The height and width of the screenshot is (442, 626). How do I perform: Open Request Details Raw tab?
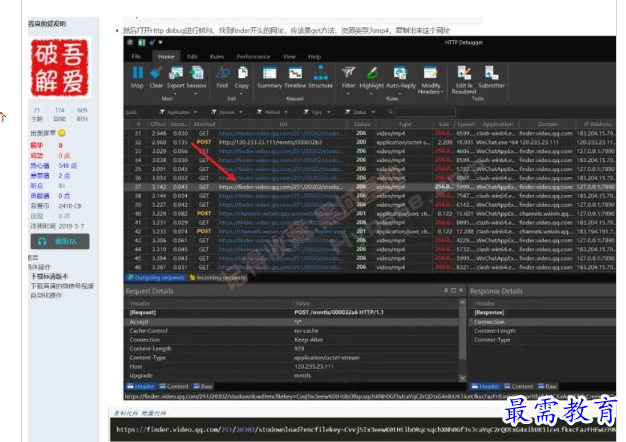tap(203, 387)
